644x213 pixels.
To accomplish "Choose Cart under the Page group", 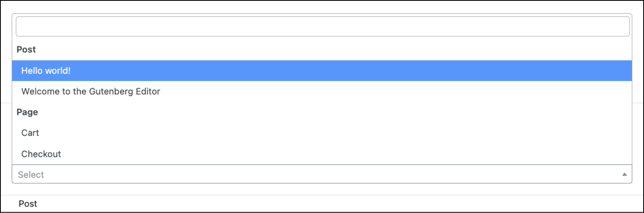I will pyautogui.click(x=30, y=133).
